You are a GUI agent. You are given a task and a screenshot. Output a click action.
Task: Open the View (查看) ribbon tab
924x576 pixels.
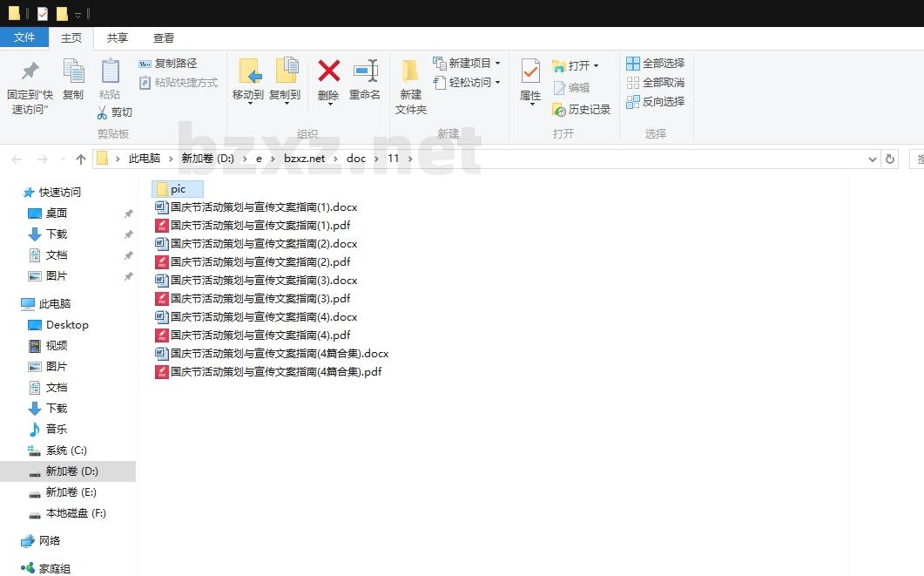click(164, 38)
